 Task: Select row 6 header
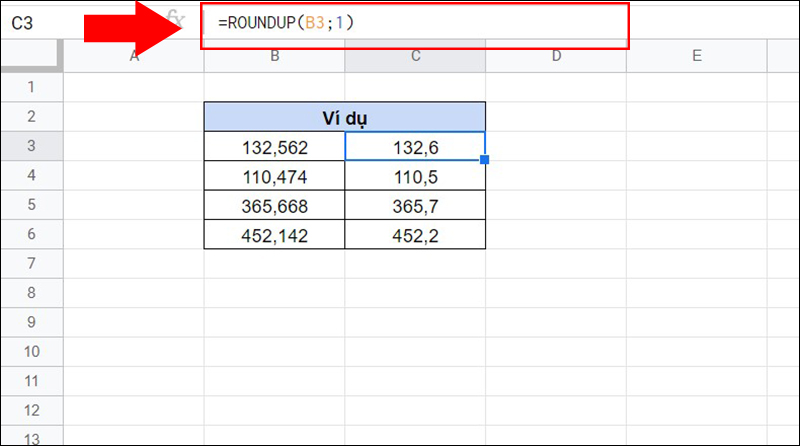[x=32, y=234]
